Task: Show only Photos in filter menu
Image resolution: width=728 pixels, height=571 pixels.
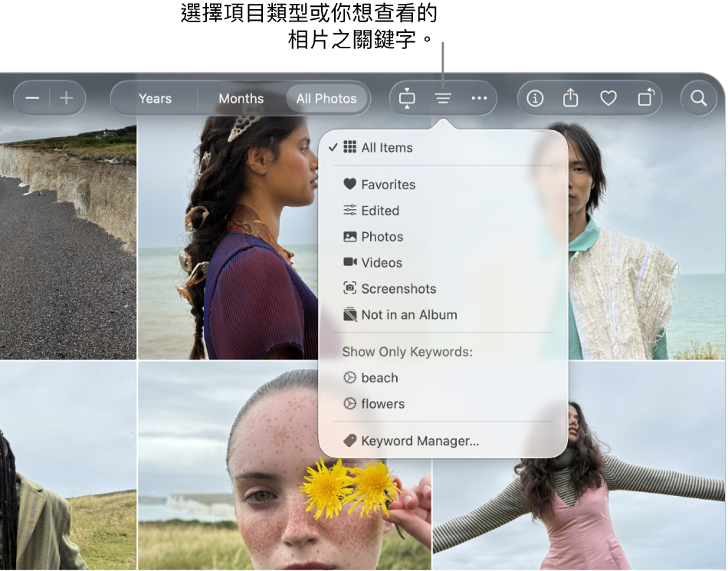Action: 443,237
